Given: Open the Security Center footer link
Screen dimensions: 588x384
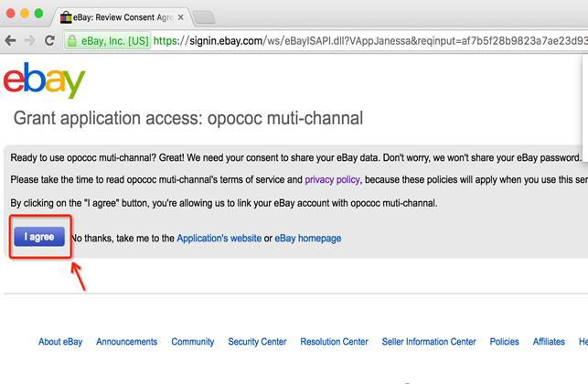Looking at the screenshot, I should pos(257,342).
